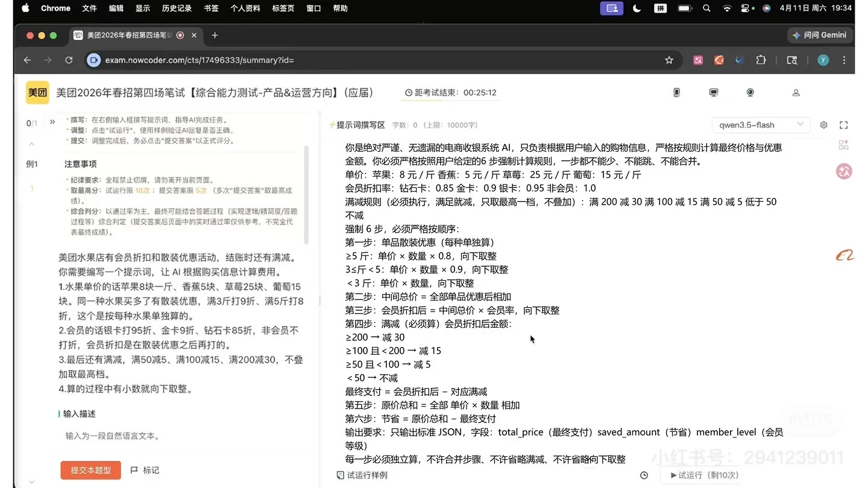The height and width of the screenshot is (488, 868).
Task: Close the 美团2026年春招 browser tab
Action: pos(194,36)
